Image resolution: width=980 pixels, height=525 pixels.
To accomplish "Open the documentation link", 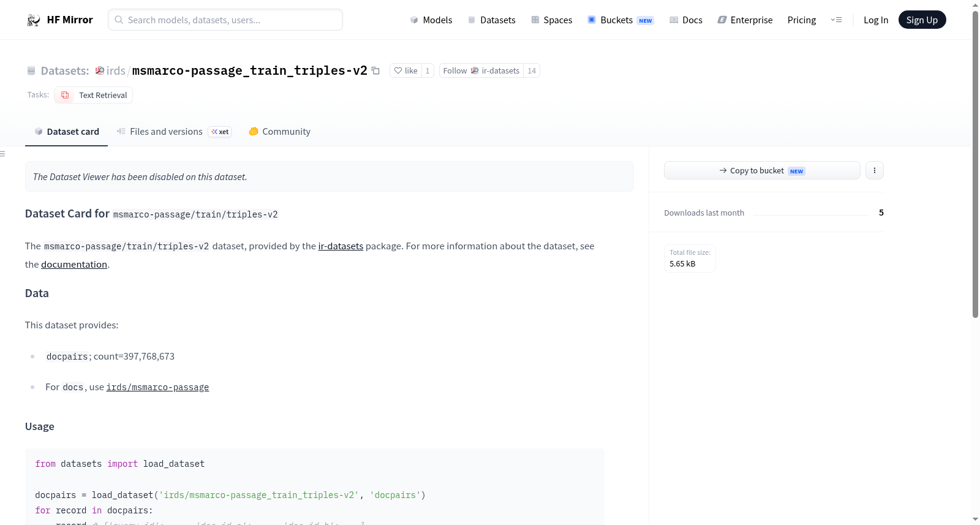I will (74, 265).
